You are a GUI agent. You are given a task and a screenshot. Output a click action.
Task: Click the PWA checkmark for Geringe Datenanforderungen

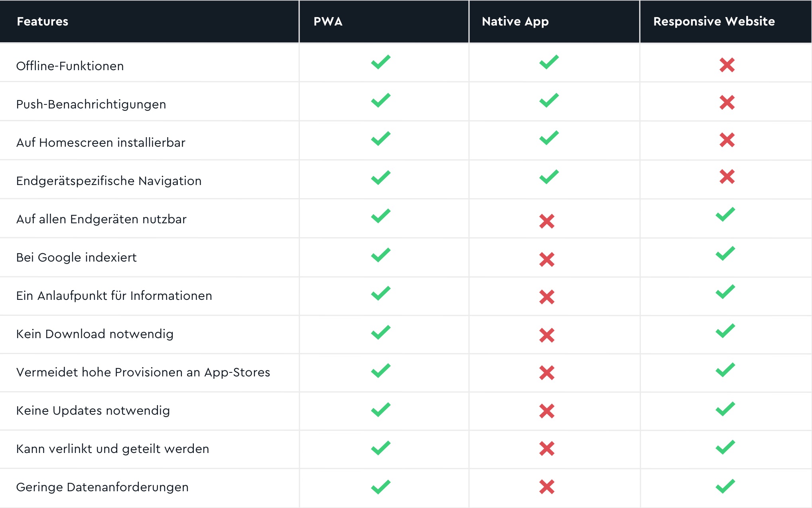(x=381, y=487)
